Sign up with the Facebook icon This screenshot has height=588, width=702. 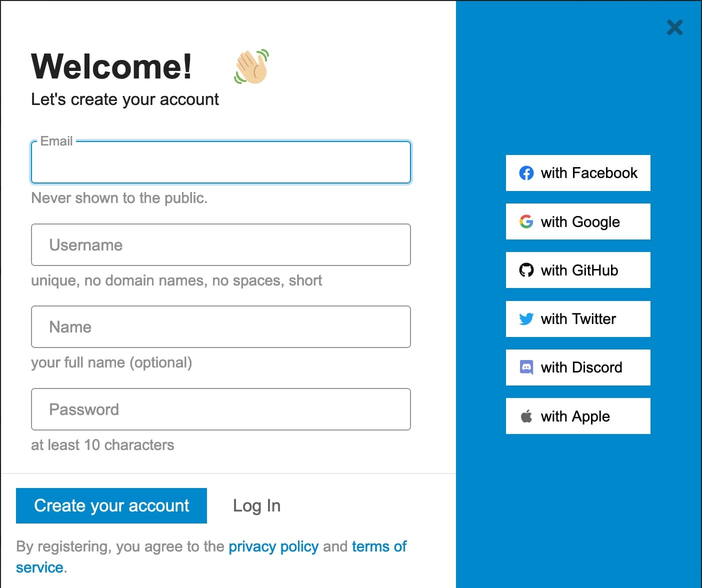pos(526,173)
